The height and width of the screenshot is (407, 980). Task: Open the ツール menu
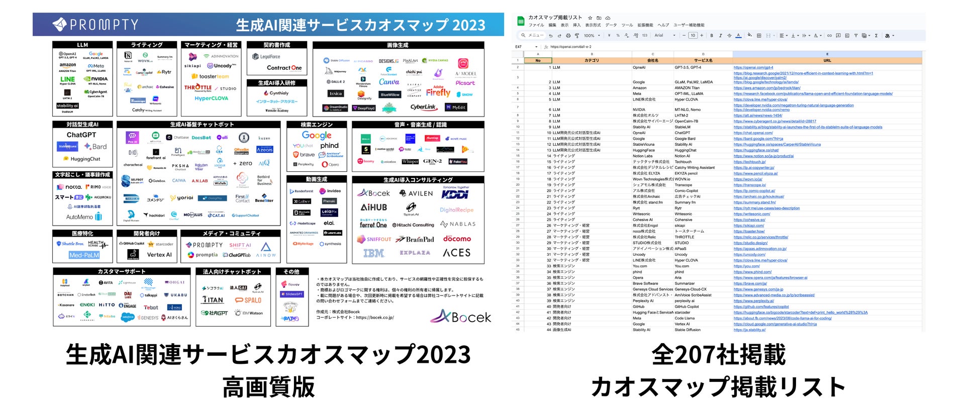[627, 25]
